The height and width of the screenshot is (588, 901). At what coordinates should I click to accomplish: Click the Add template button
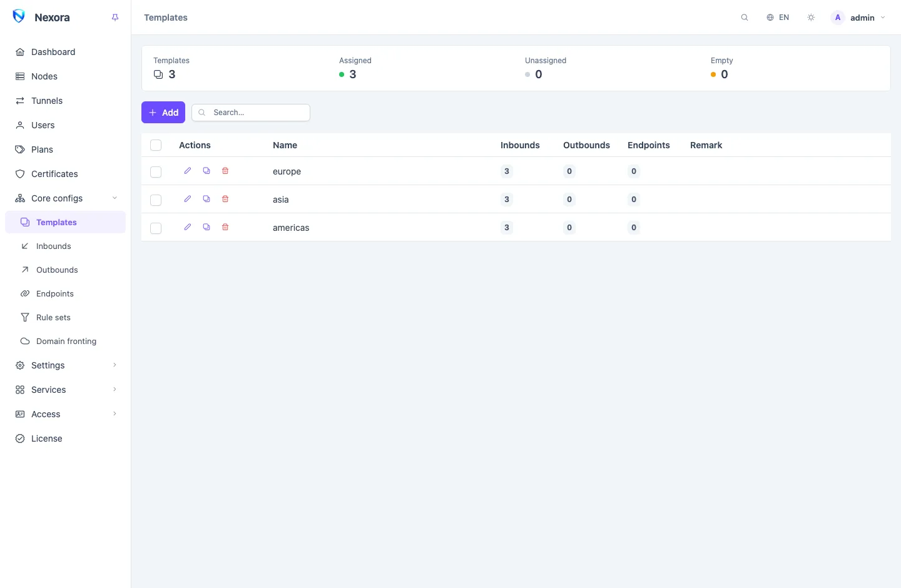163,113
